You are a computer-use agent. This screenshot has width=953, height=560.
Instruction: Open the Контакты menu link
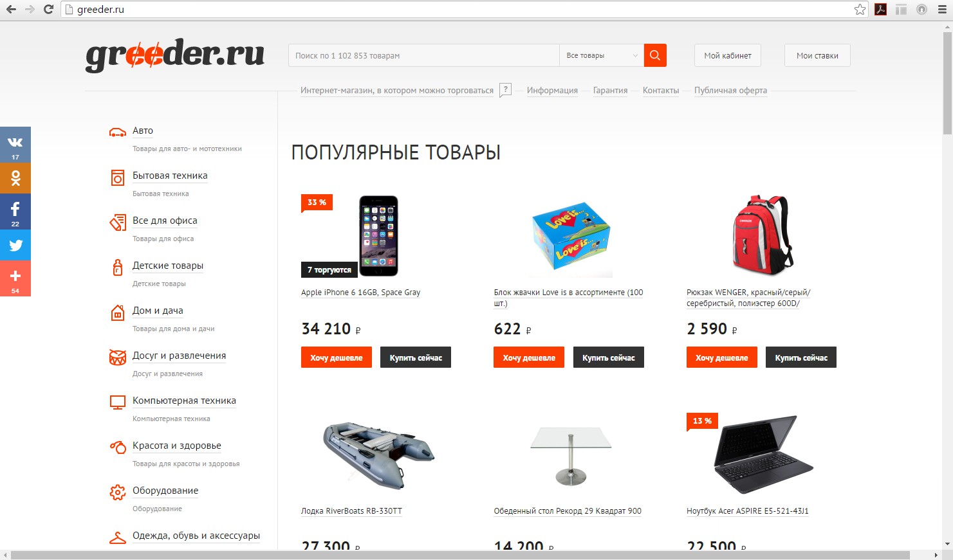661,91
